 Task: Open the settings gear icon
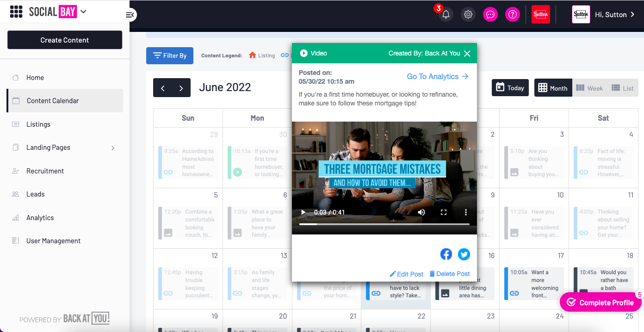pyautogui.click(x=468, y=14)
